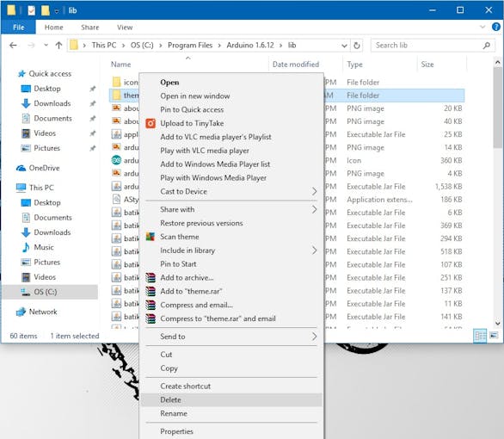Click the scrollbar down arrow
Screen dimensions: 504x439
click(498, 323)
